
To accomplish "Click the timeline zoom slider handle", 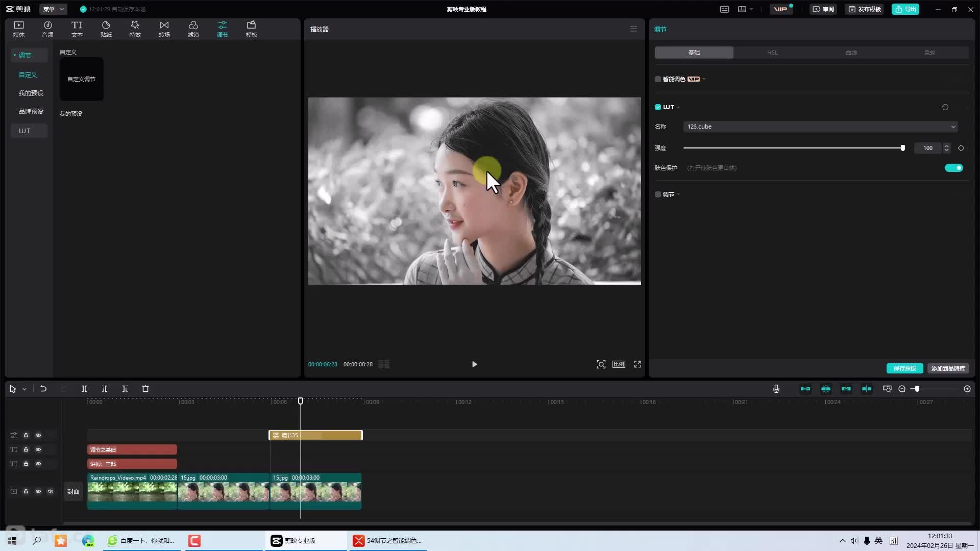I will coord(917,389).
